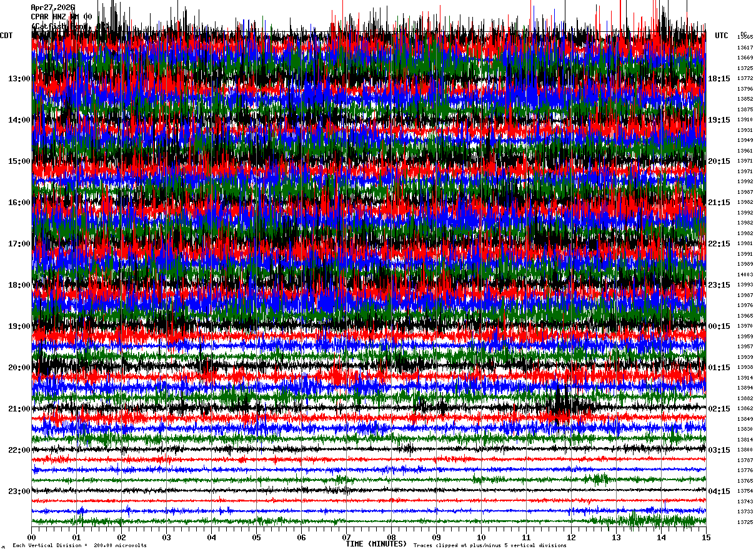Click the DC value 13961

click(x=745, y=151)
